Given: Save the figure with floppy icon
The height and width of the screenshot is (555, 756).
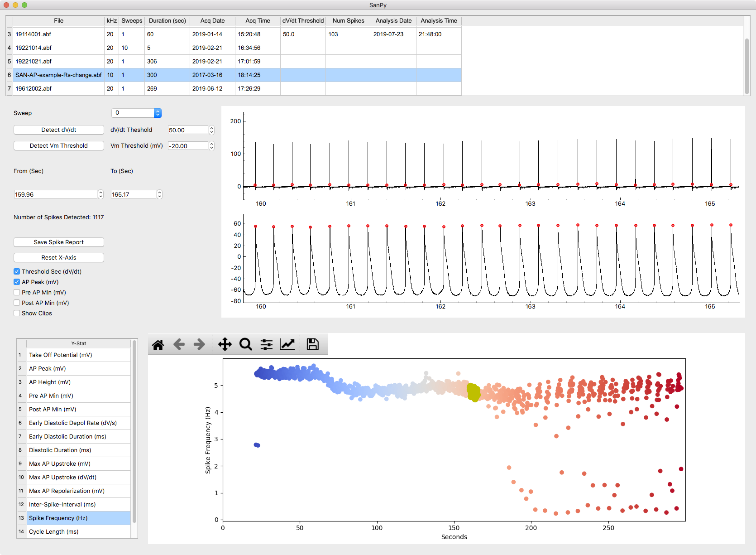Looking at the screenshot, I should tap(312, 345).
